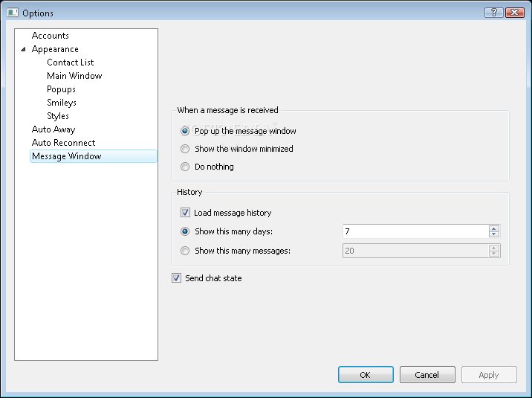
Task: Open the help question mark button
Action: (493, 13)
